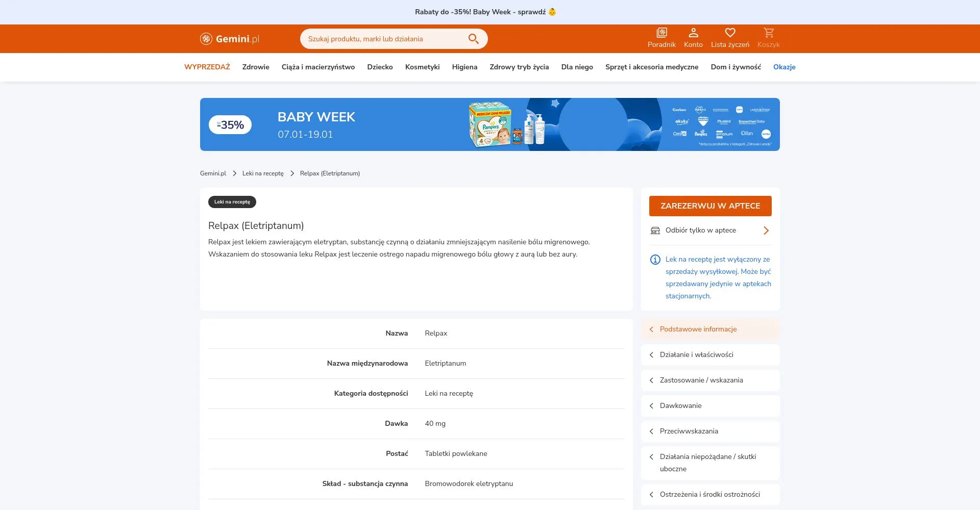Click the Baby Week promo banner
The image size is (980, 510).
(490, 124)
